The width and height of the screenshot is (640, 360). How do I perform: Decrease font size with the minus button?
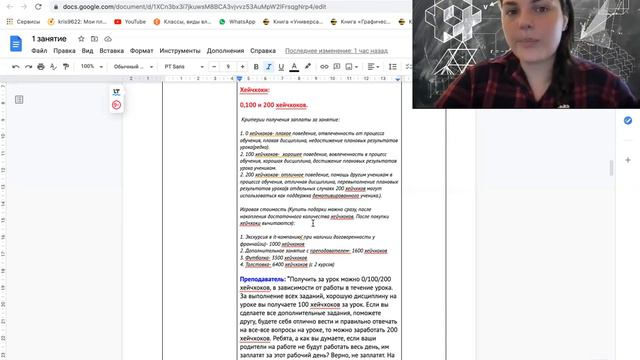[214, 67]
